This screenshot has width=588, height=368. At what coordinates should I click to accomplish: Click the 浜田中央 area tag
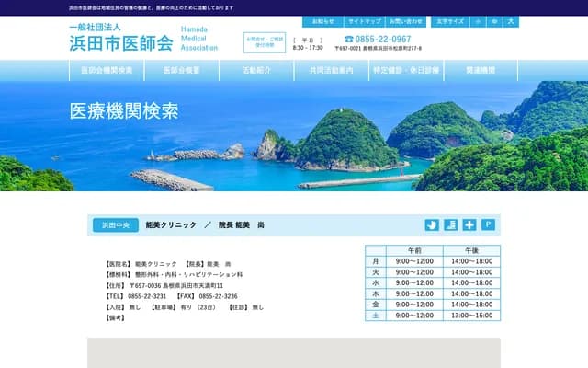pyautogui.click(x=115, y=224)
